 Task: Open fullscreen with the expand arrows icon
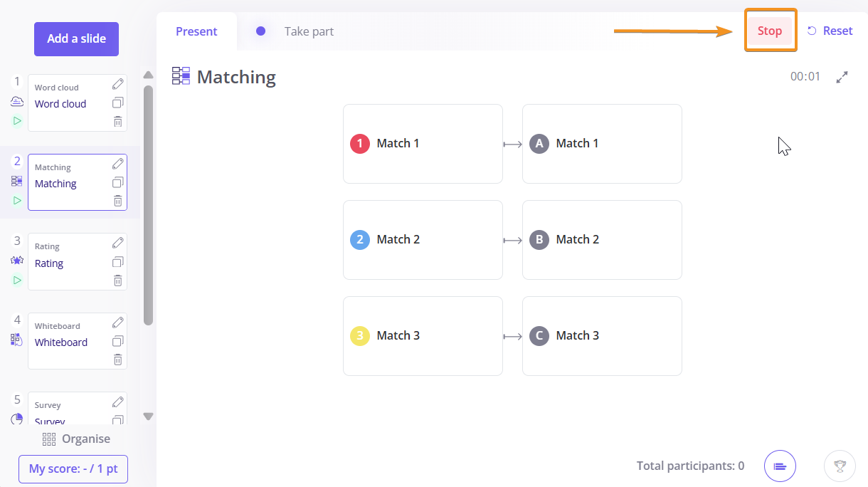(842, 77)
